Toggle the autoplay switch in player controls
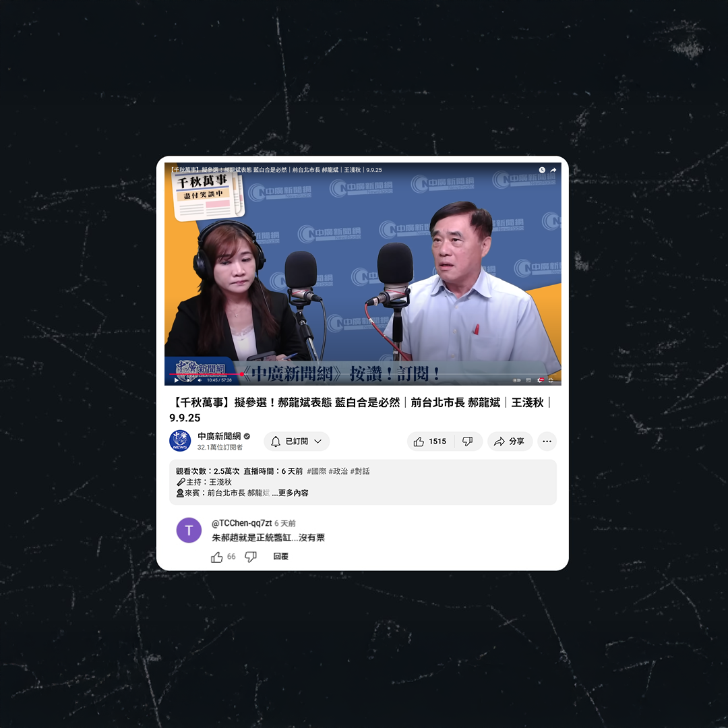 click(x=517, y=380)
